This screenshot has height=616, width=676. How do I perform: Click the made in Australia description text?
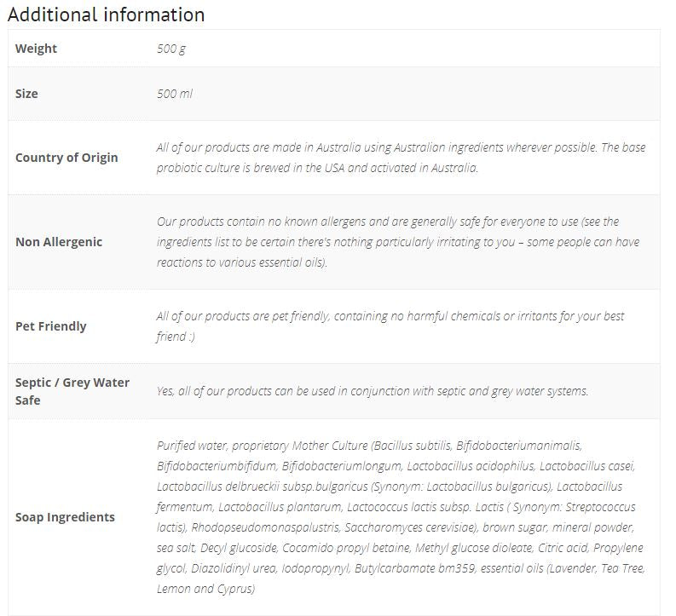point(401,158)
